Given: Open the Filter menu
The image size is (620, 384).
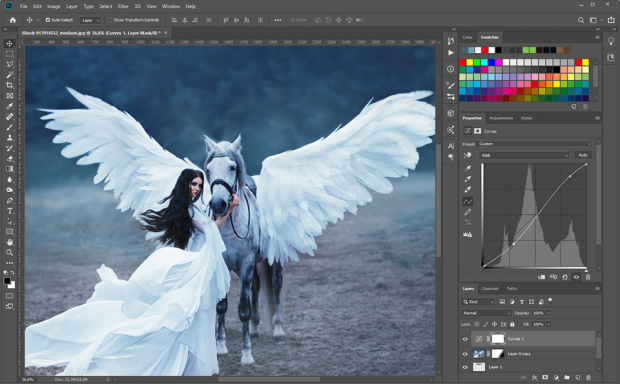Looking at the screenshot, I should [x=123, y=6].
